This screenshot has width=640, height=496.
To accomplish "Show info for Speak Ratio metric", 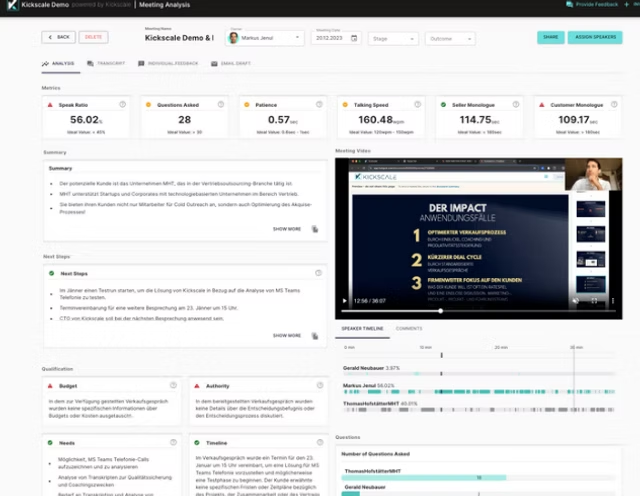I will tap(122, 105).
